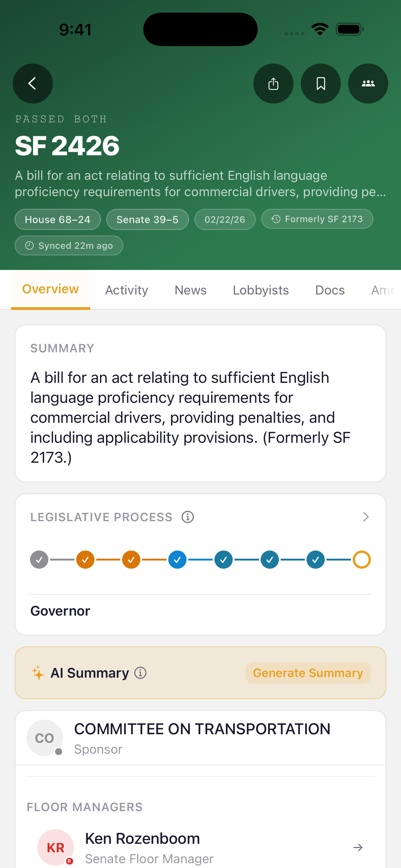Image resolution: width=401 pixels, height=868 pixels.
Task: Select the first gray completed timeline step
Action: click(x=39, y=560)
